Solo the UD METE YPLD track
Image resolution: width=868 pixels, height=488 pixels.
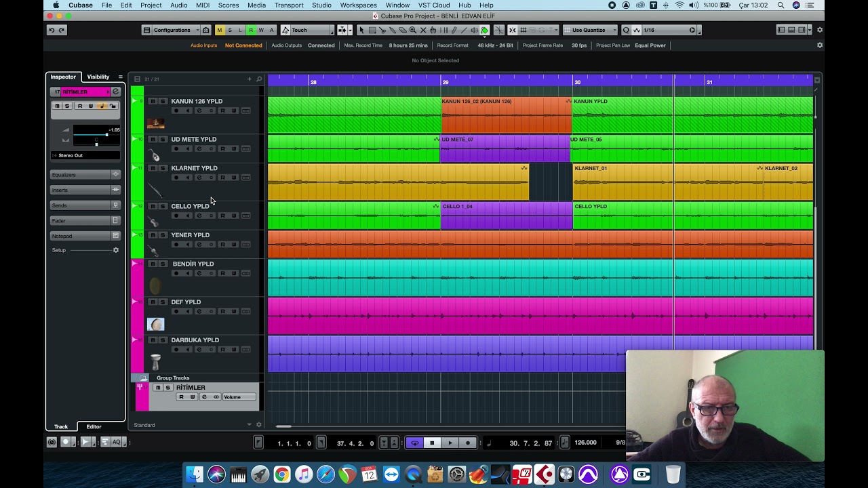tap(163, 139)
